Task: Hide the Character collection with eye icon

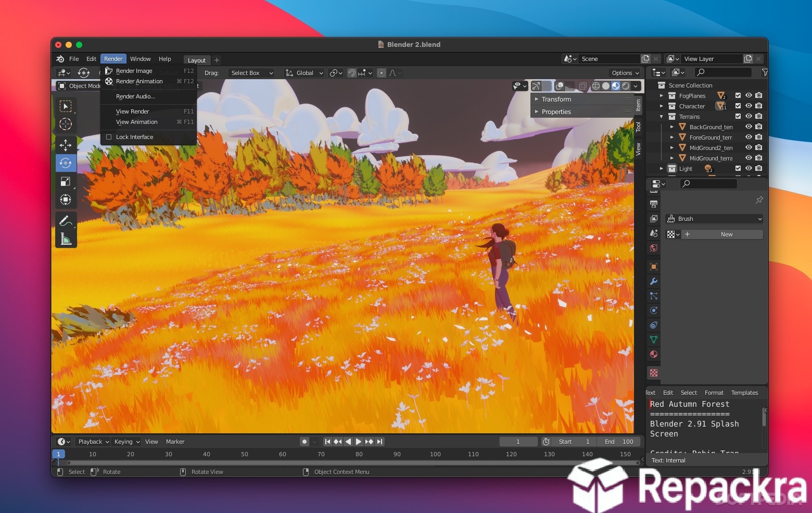Action: (x=748, y=106)
